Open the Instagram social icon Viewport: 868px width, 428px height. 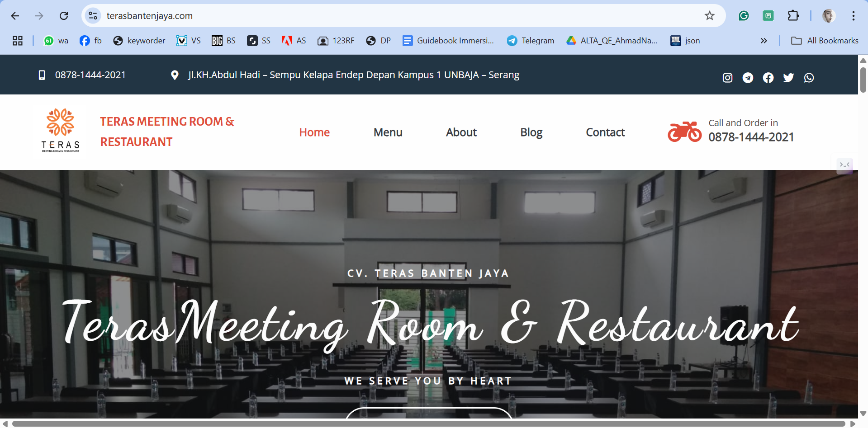pos(727,78)
